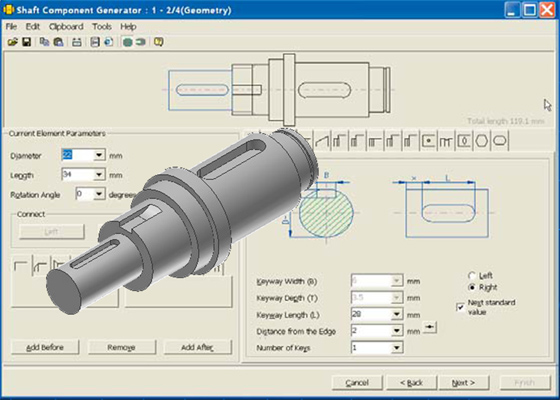Open the Help menu
Screen dimensions: 560x400
[x=128, y=27]
